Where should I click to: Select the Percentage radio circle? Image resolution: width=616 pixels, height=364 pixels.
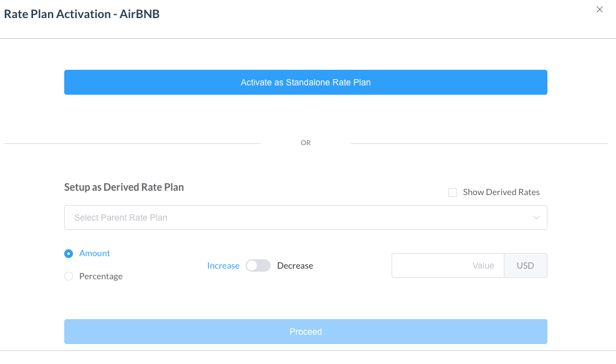(69, 276)
